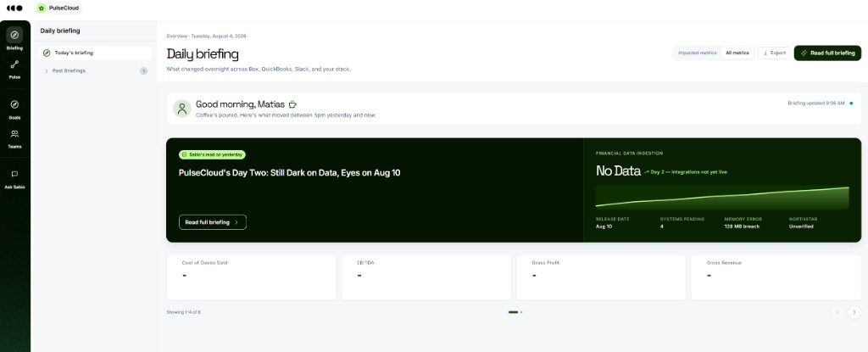The width and height of the screenshot is (868, 352).
Task: Click Release date Aug 10 value
Action: pos(604,226)
